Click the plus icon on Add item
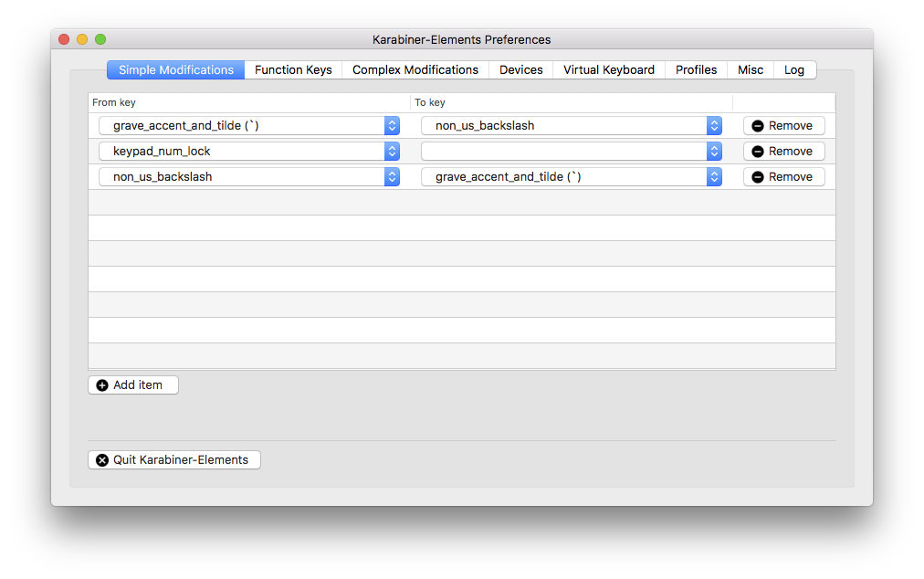 [102, 384]
